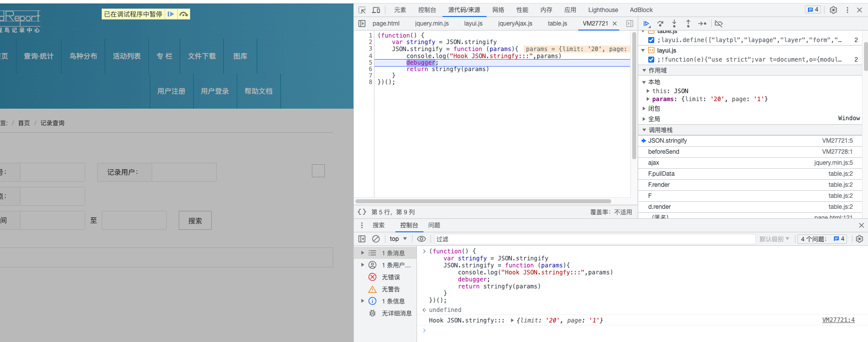Resume script execution in debugger toolbar
The height and width of the screenshot is (342, 868).
[646, 24]
